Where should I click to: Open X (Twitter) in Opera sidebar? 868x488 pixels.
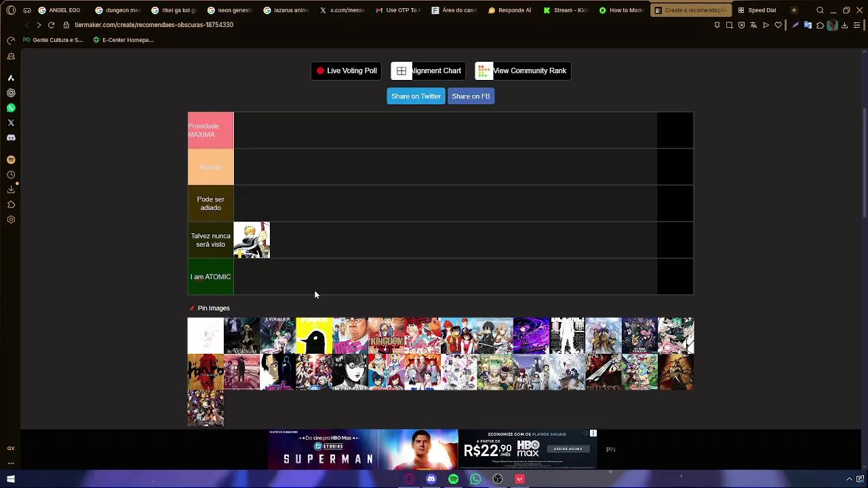point(11,123)
